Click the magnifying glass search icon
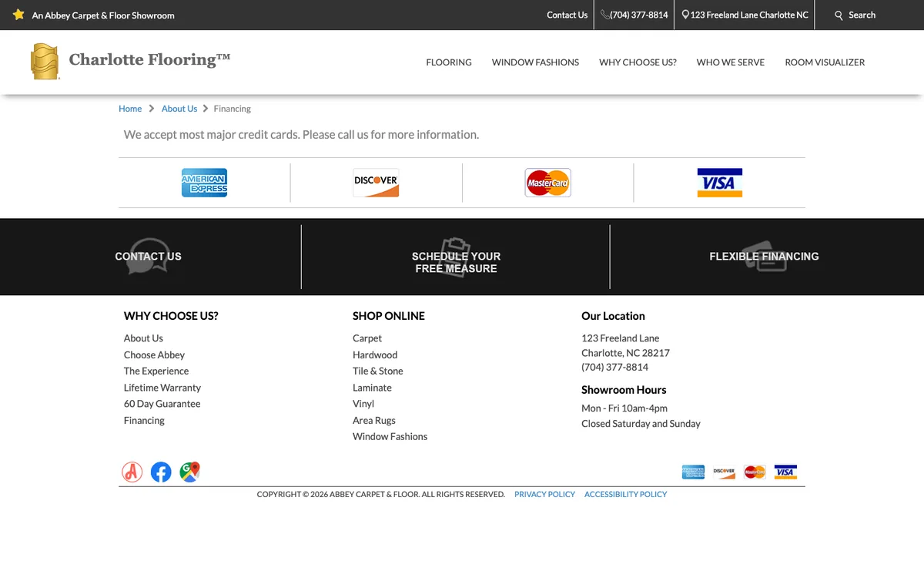Image resolution: width=924 pixels, height=578 pixels. pos(839,15)
